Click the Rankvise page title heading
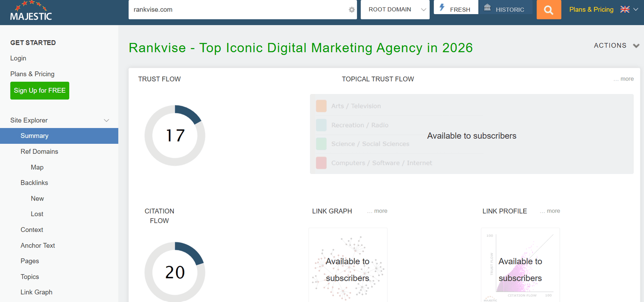This screenshot has width=644, height=302. [301, 48]
